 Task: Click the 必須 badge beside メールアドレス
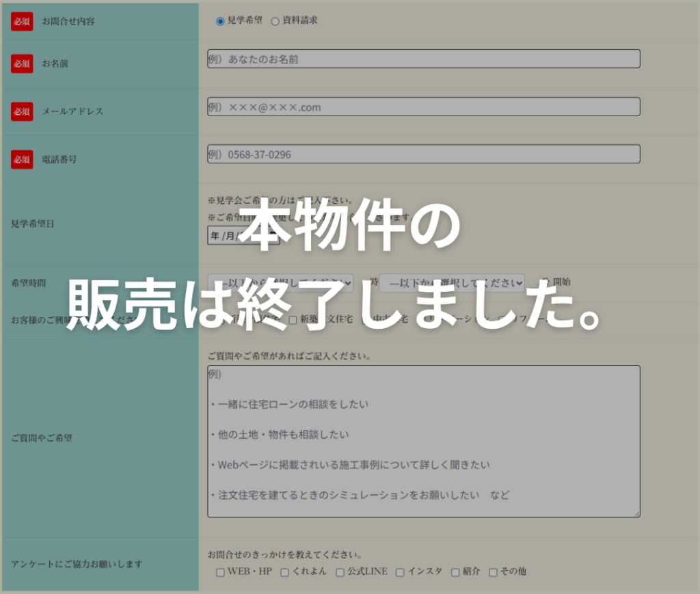22,111
